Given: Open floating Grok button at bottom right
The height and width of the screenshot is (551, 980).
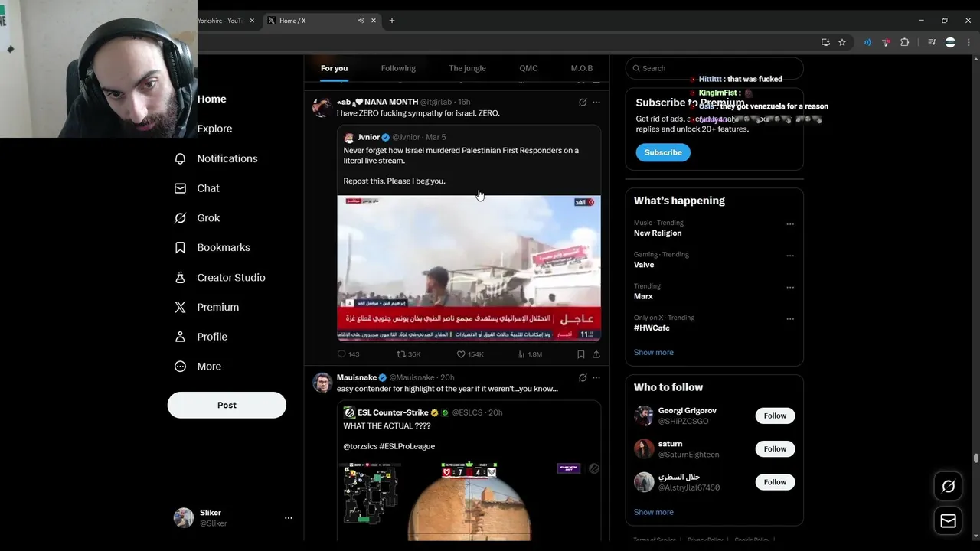Looking at the screenshot, I should (x=948, y=486).
